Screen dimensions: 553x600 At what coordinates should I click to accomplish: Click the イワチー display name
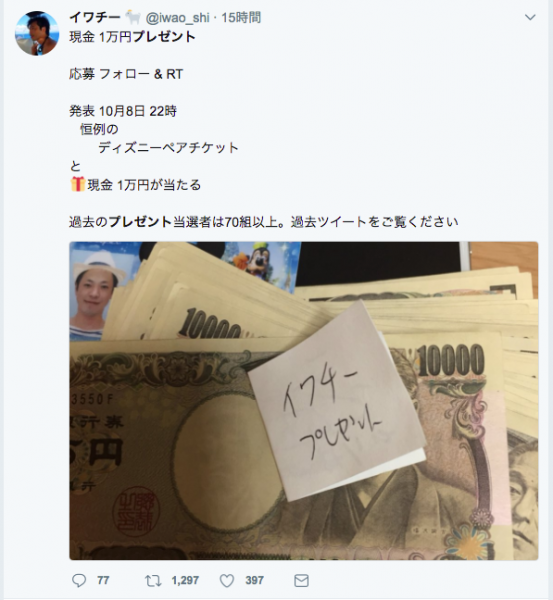(95, 17)
